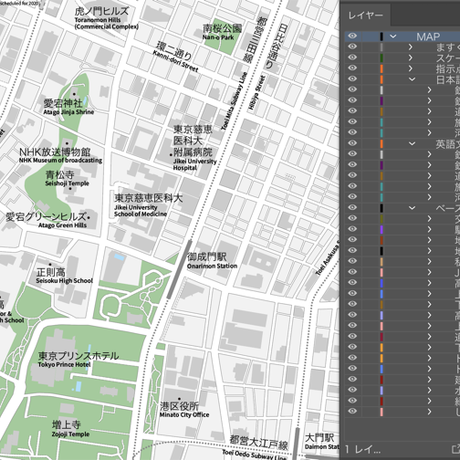The width and height of the screenshot is (460, 460).
Task: Click the 青松寺 temple label
Action: coord(60,175)
